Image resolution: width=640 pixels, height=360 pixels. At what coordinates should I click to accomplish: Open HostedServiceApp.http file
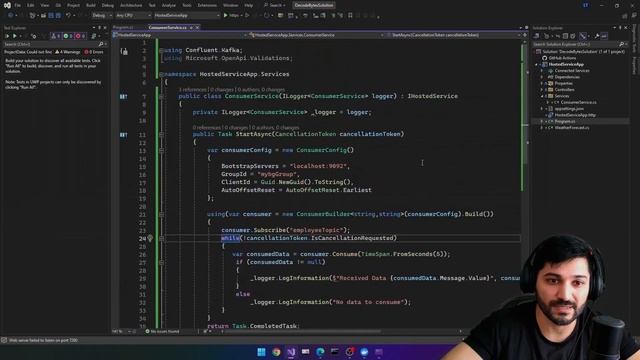click(575, 115)
